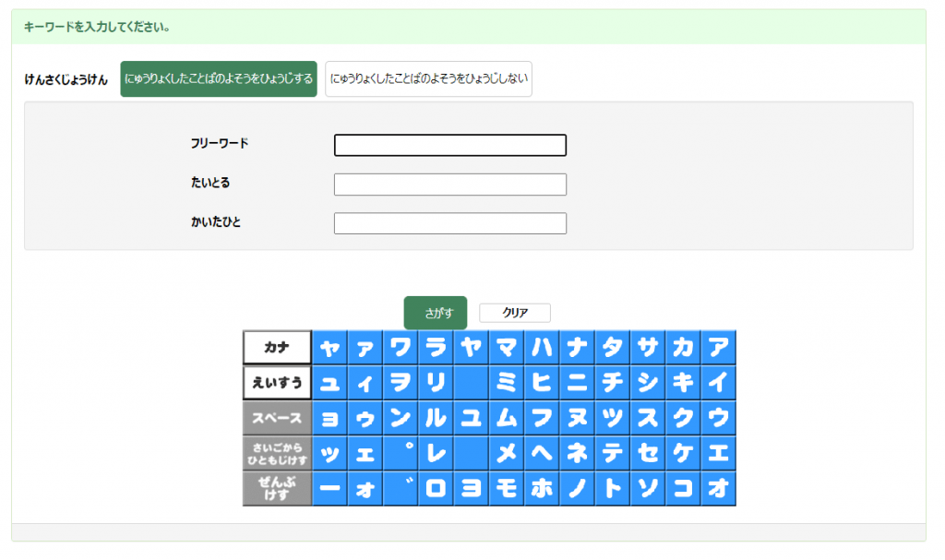
Task: Click the green さがす search button
Action: 436,313
